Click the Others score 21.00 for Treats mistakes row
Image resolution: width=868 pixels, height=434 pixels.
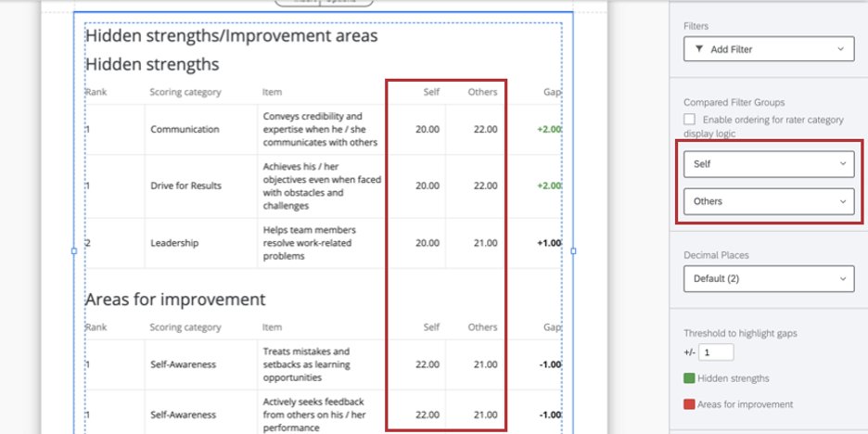click(x=486, y=364)
